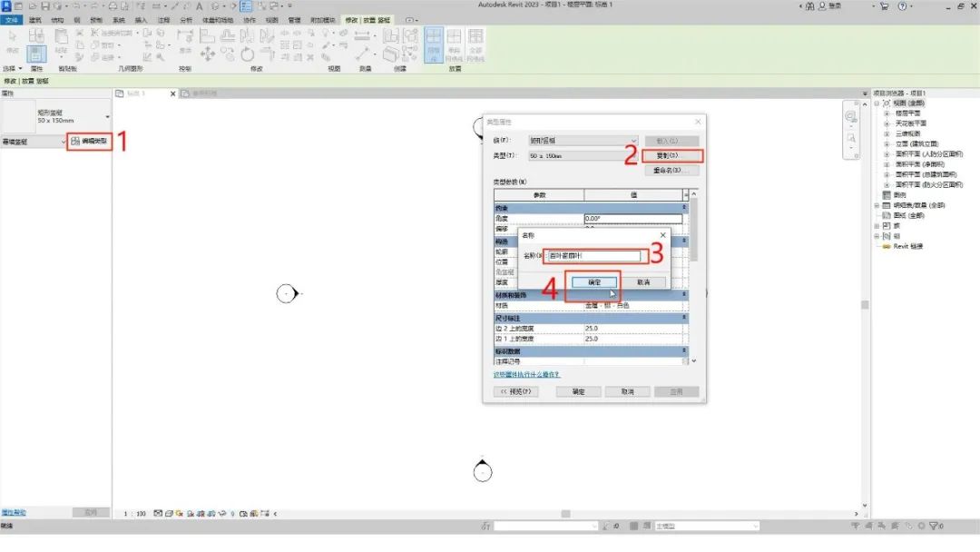Close the 名称 dialog with the X
Viewport: 980px width, 552px height.
662,235
